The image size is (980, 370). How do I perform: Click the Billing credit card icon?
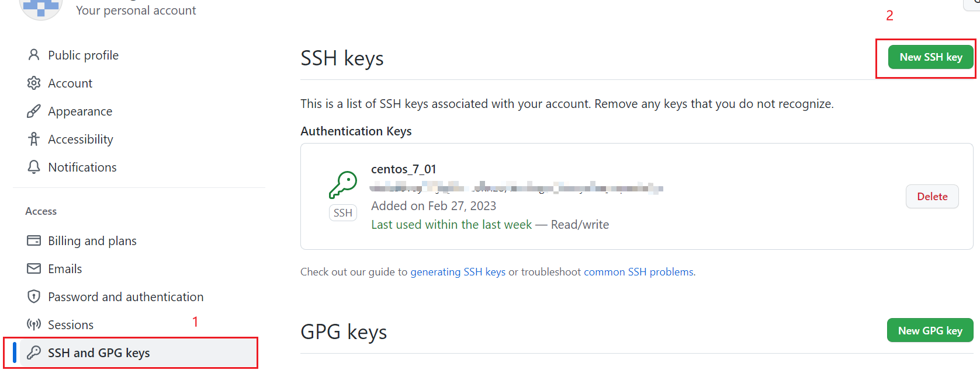click(x=34, y=240)
